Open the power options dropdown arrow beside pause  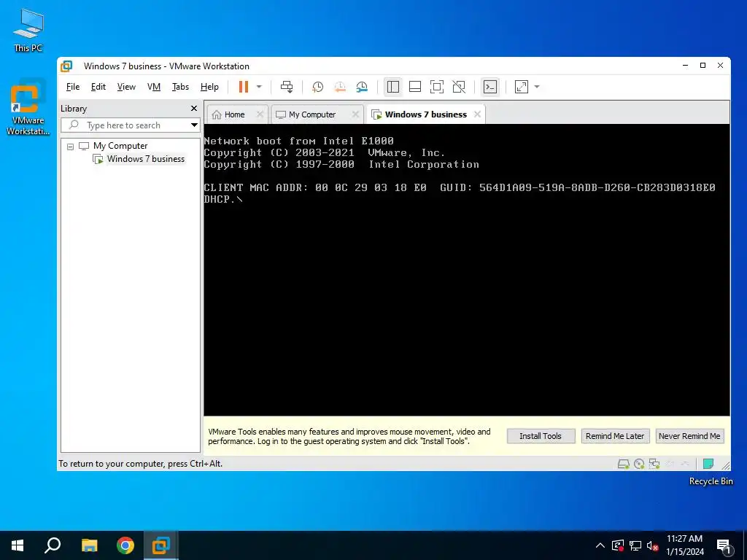[x=259, y=87]
